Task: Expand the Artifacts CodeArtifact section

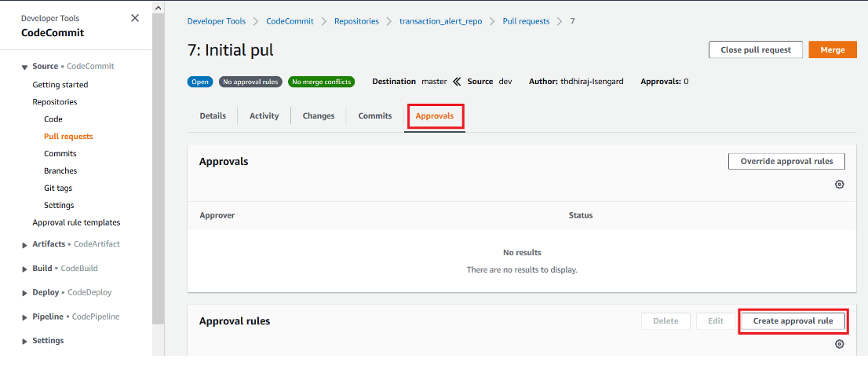Action: point(24,245)
